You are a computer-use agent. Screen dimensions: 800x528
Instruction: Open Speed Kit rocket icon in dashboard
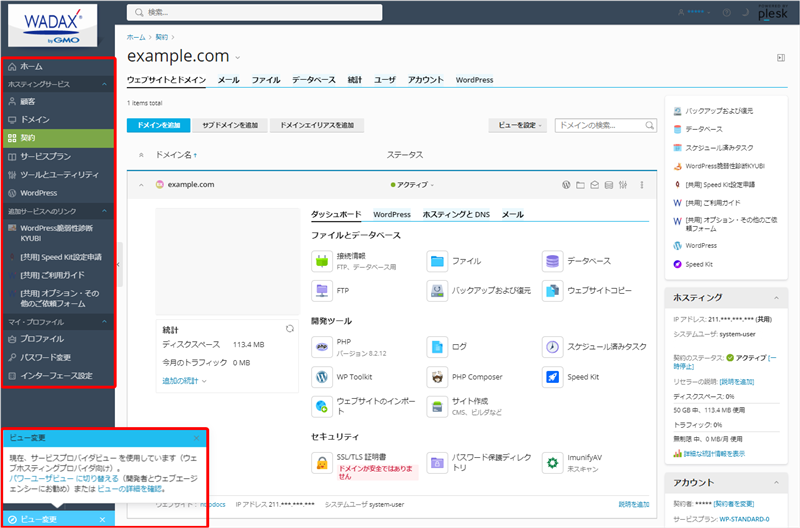pos(552,377)
